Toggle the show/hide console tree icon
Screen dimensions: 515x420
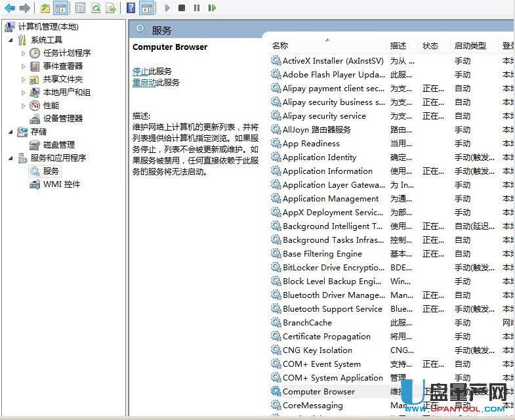[x=61, y=8]
